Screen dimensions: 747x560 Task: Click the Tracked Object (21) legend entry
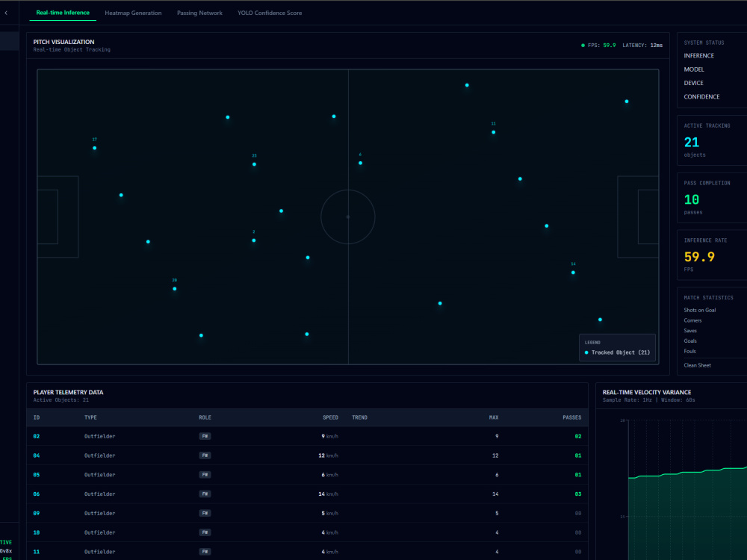618,352
